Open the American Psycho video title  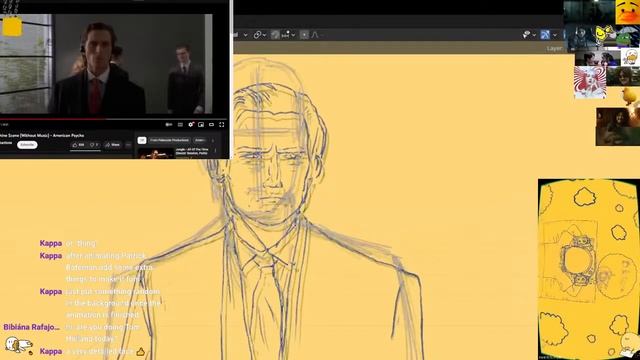(42, 136)
